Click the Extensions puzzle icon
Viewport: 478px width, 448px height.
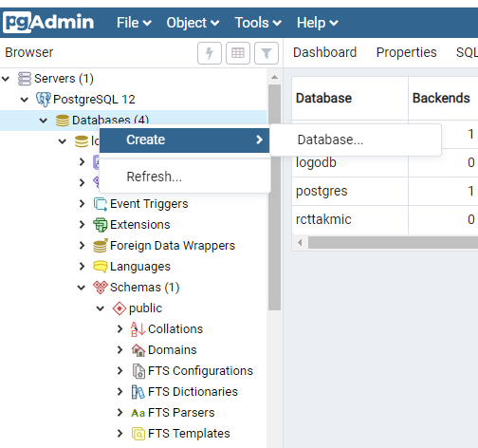click(x=101, y=225)
